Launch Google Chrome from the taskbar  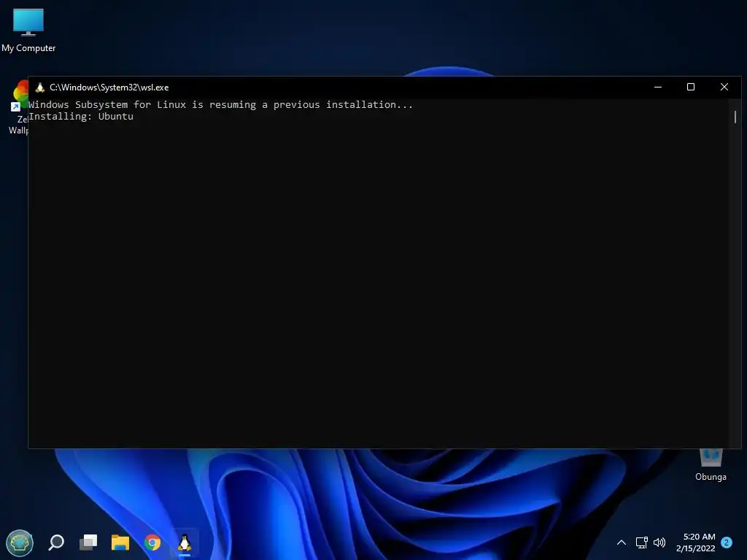point(152,542)
